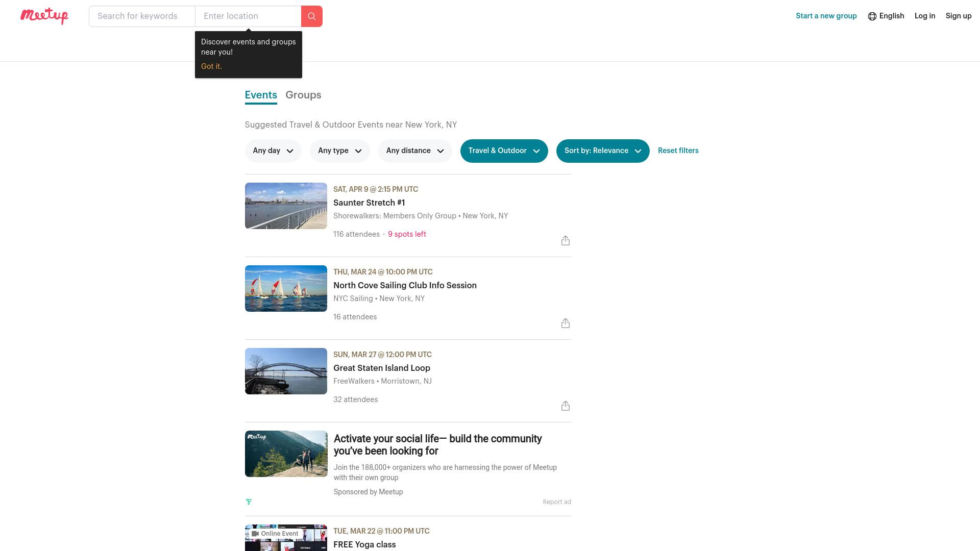This screenshot has width=980, height=551.
Task: Open Activate your social life ad headline
Action: pyautogui.click(x=437, y=445)
